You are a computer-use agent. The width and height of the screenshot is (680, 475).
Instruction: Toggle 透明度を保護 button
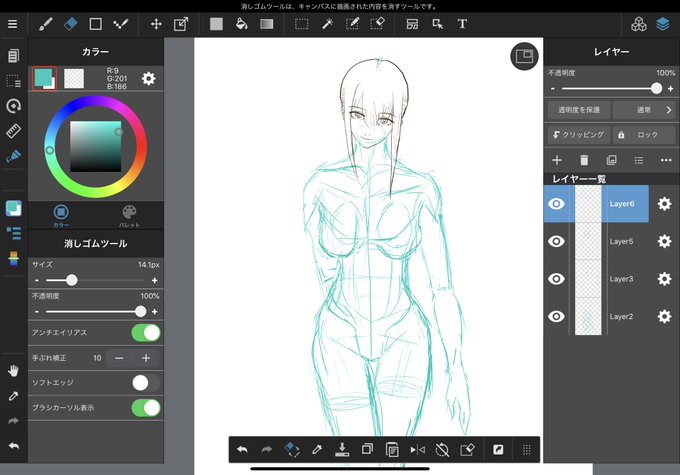579,110
